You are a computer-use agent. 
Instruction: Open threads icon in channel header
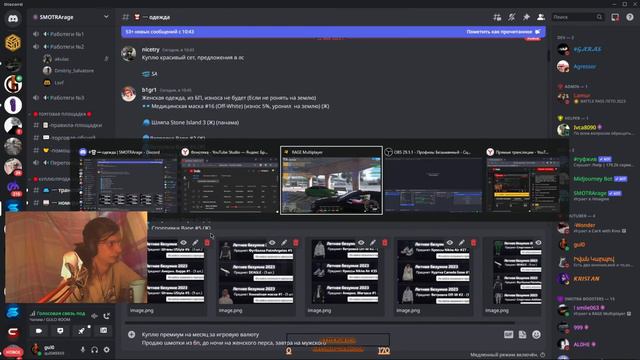tap(497, 17)
